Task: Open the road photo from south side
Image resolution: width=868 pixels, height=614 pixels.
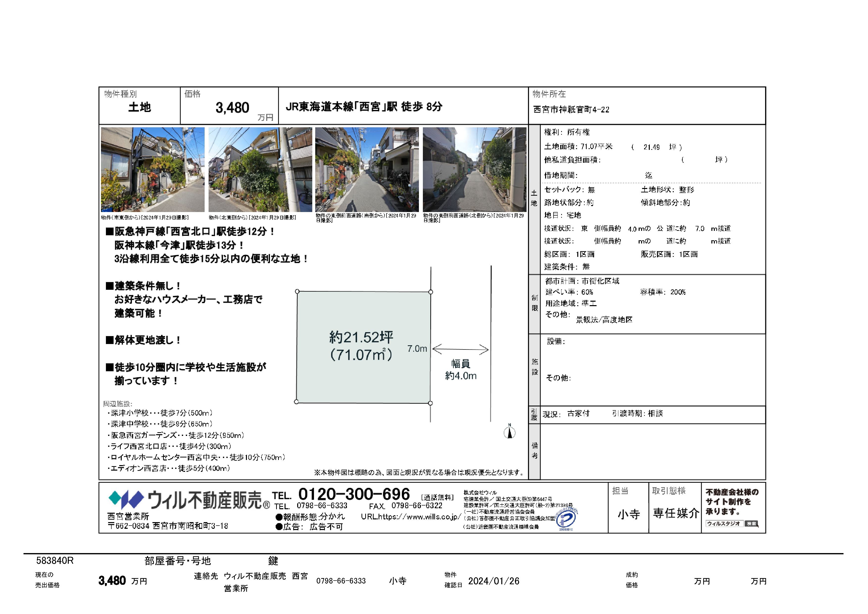Action: (367, 169)
